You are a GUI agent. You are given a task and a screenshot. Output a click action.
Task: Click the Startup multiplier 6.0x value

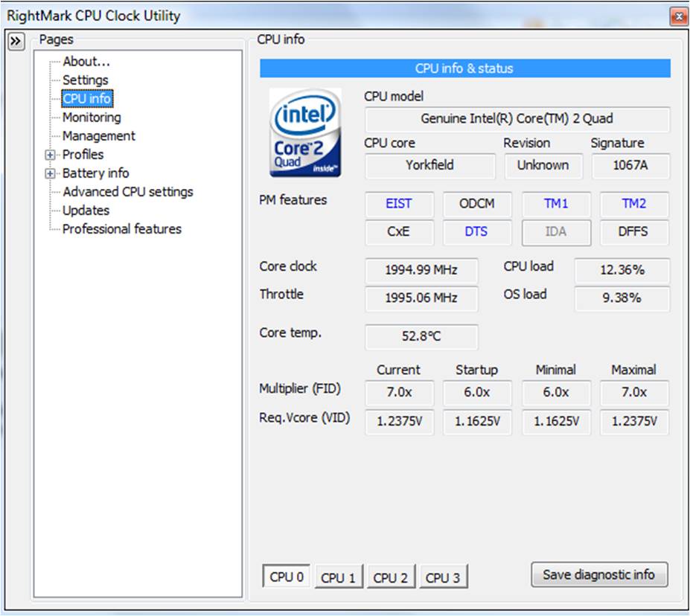pos(477,392)
